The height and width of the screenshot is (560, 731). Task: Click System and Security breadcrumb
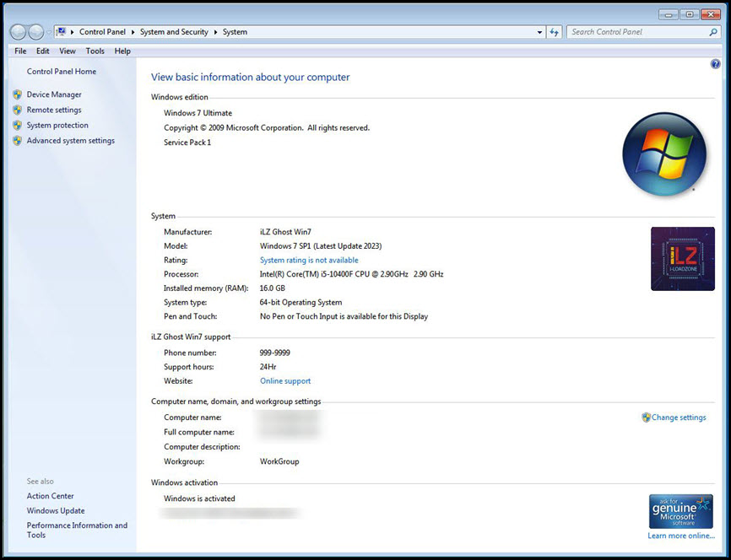[174, 32]
